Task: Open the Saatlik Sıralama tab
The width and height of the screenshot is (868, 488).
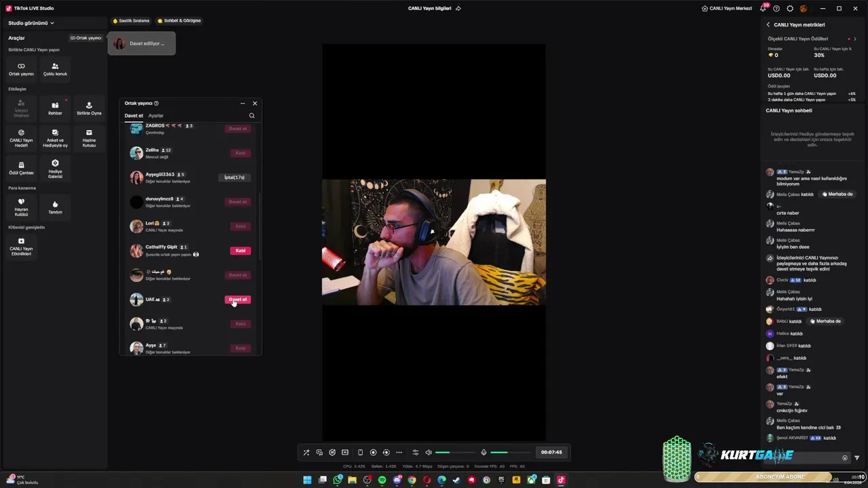Action: pos(131,20)
